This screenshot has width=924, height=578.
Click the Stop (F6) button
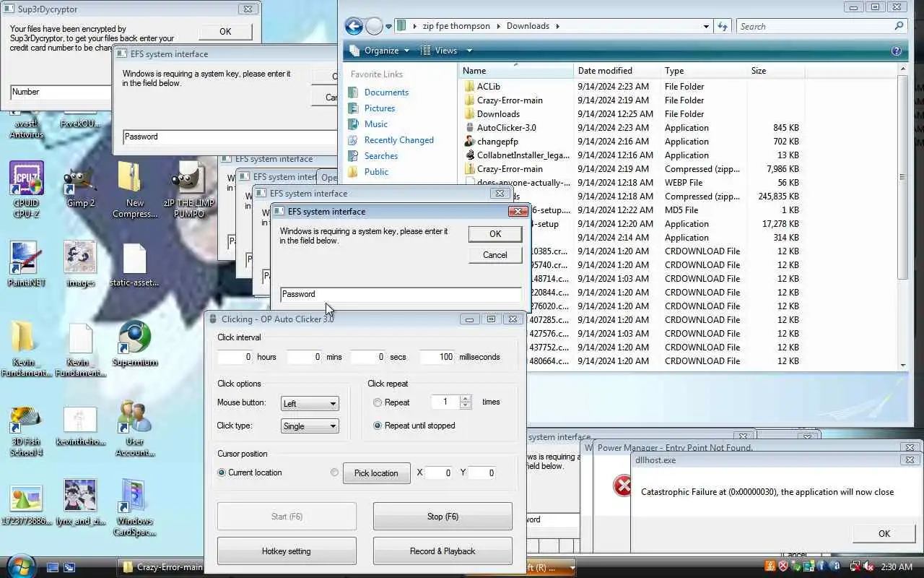(x=443, y=517)
